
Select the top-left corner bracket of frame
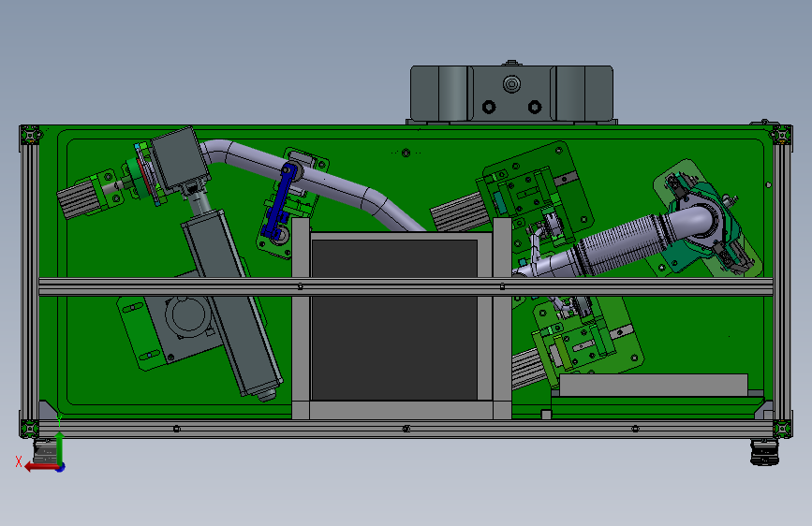click(x=30, y=135)
